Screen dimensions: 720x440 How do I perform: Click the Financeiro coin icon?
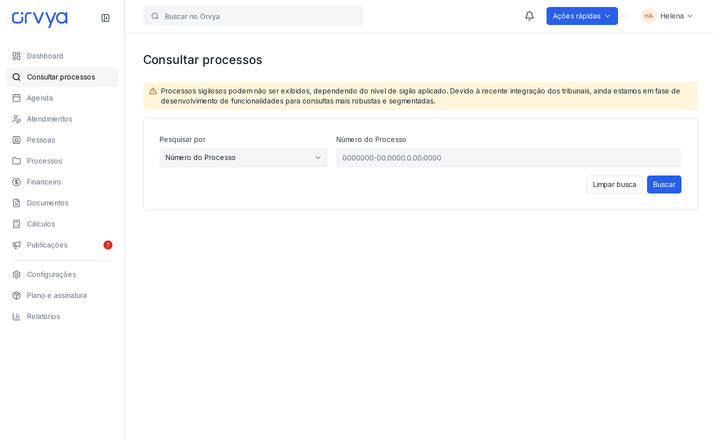pyautogui.click(x=17, y=182)
